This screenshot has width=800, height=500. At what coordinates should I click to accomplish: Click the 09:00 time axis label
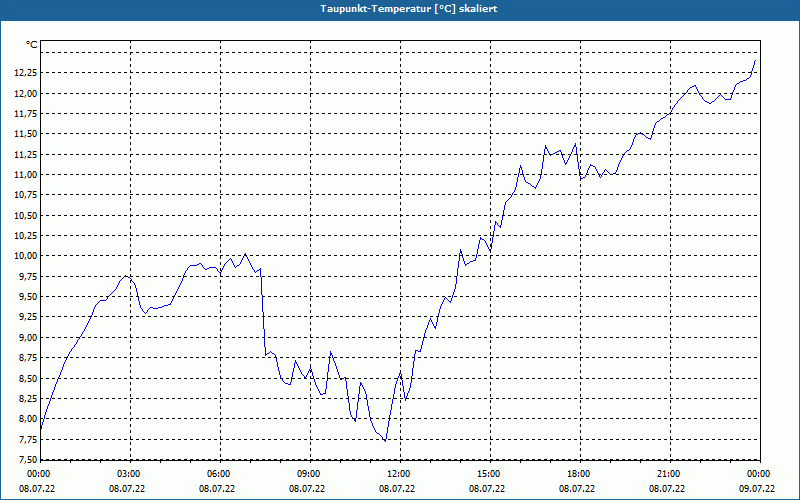[310, 474]
